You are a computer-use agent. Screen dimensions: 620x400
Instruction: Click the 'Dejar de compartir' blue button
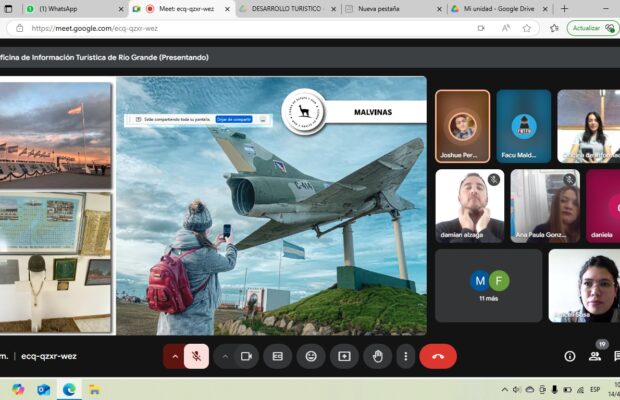pos(234,119)
